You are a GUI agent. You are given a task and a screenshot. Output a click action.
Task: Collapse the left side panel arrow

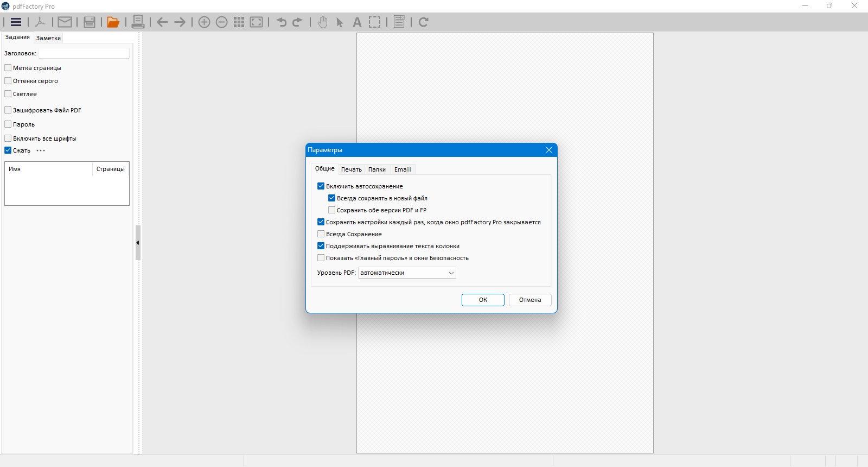[138, 243]
